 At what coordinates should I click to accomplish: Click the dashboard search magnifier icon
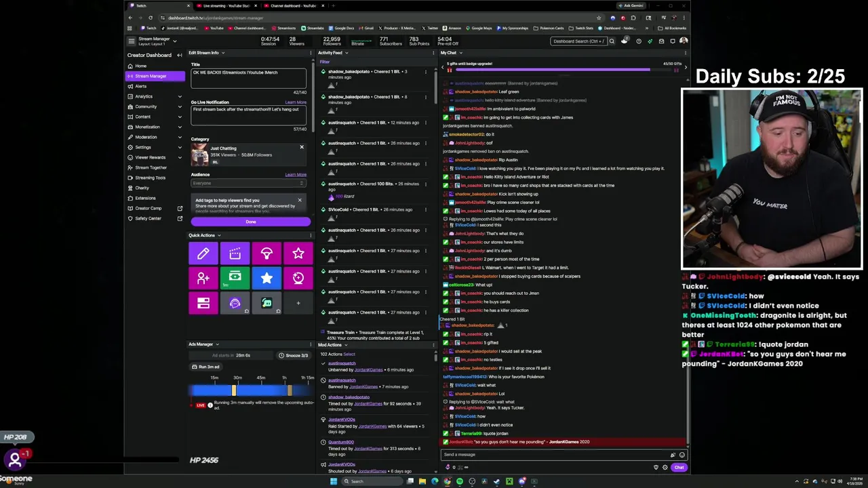click(612, 41)
